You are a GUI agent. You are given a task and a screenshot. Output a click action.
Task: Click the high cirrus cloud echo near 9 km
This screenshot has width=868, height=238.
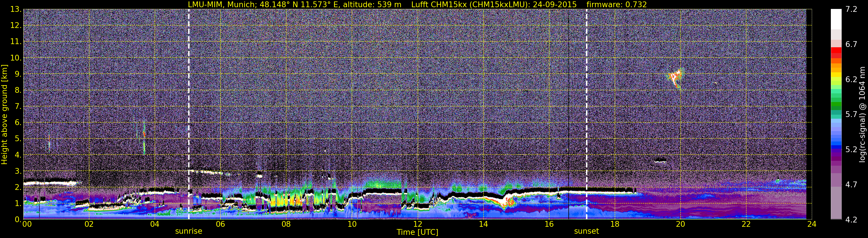[675, 78]
